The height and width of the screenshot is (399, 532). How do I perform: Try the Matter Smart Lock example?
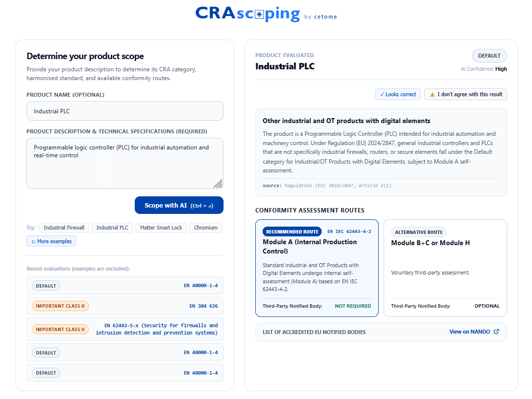[161, 228]
